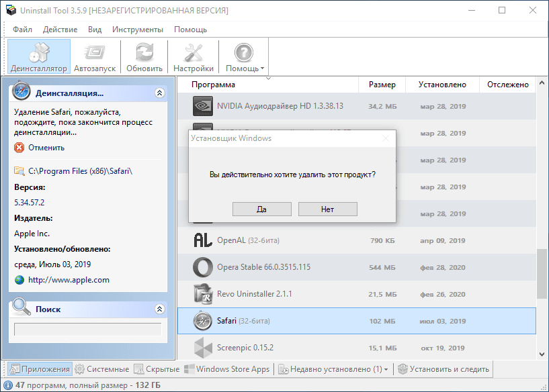Click the program list scrollbar thumb
Viewport: 549px width, 392px height.
pyautogui.click(x=542, y=274)
